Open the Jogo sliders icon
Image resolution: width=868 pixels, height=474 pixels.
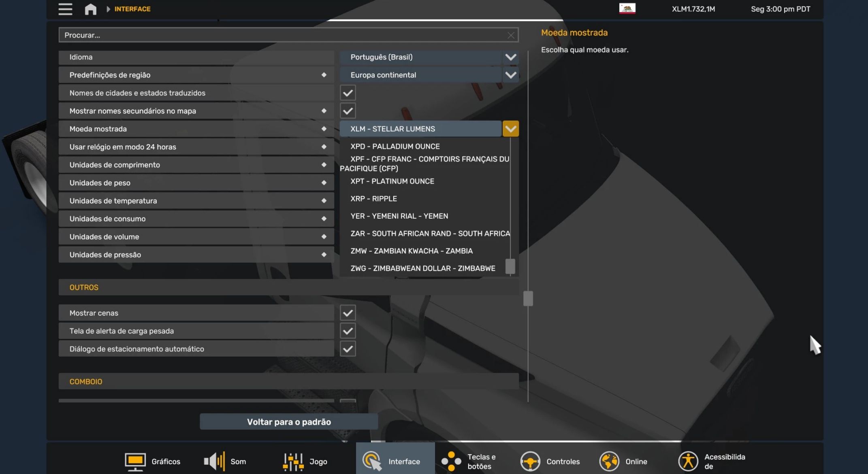(293, 461)
